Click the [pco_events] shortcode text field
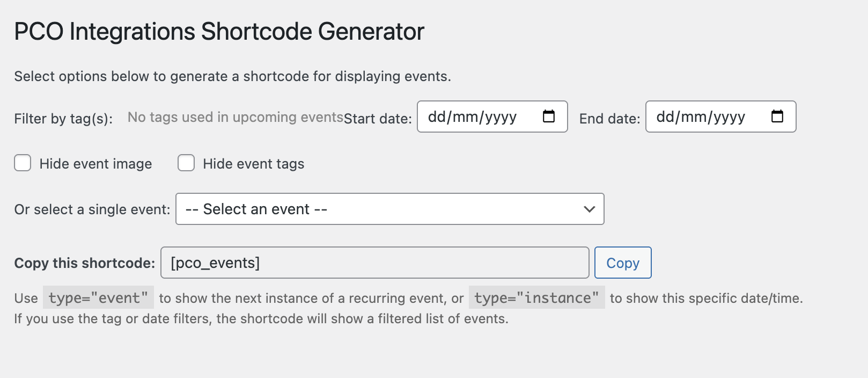The image size is (868, 378). pos(375,263)
